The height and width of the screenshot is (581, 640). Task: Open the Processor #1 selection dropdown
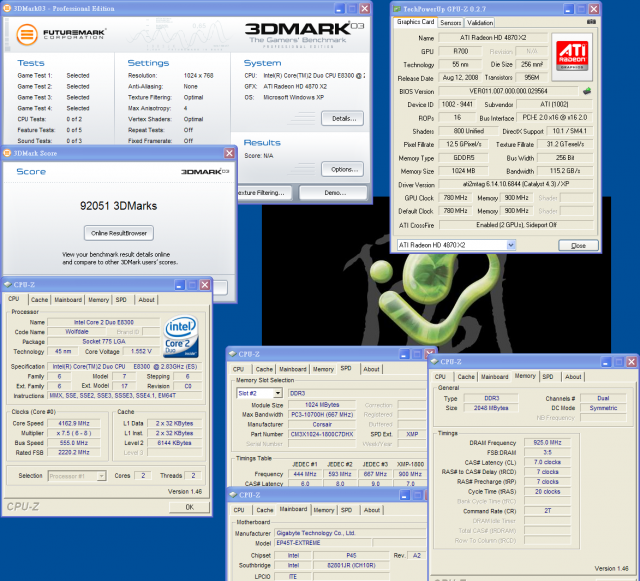pyautogui.click(x=101, y=476)
